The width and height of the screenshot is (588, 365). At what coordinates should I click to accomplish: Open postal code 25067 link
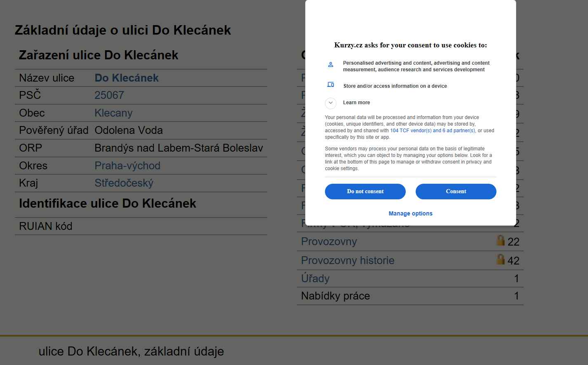109,95
